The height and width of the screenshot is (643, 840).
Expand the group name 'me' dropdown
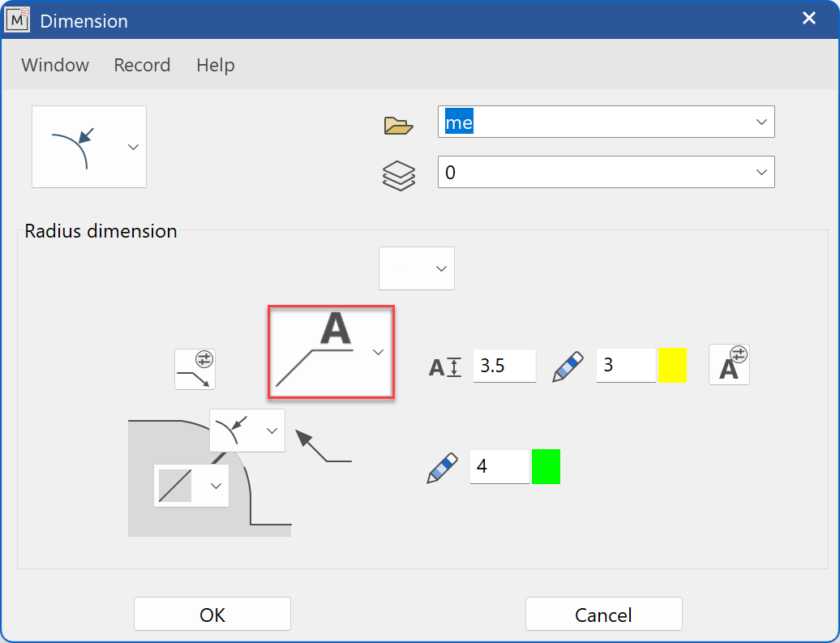click(761, 122)
